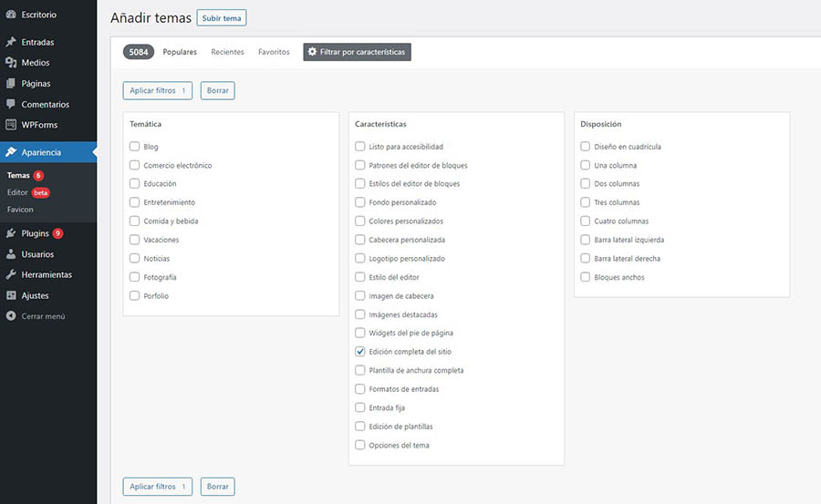The height and width of the screenshot is (504, 821).
Task: Switch to the Populares tab
Action: click(180, 52)
